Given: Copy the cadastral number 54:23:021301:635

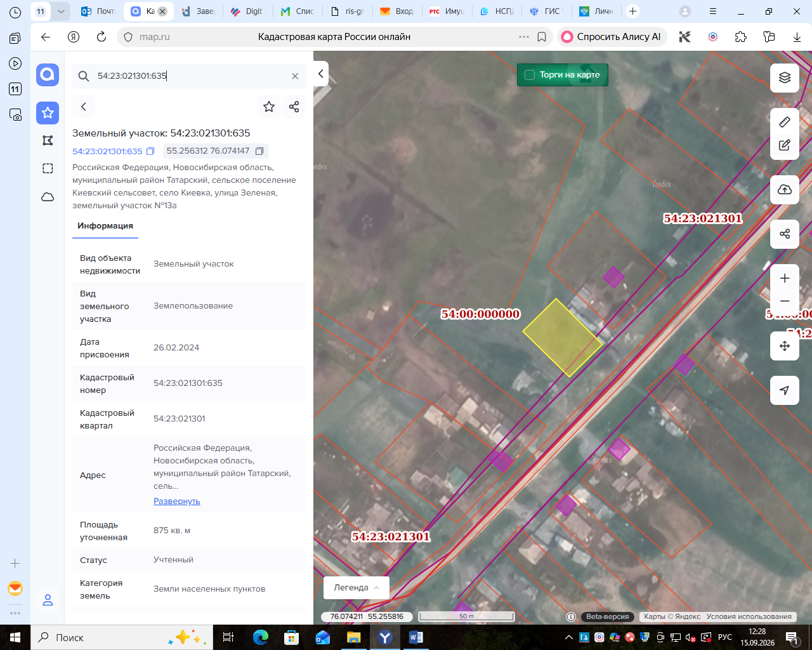Looking at the screenshot, I should (x=150, y=151).
